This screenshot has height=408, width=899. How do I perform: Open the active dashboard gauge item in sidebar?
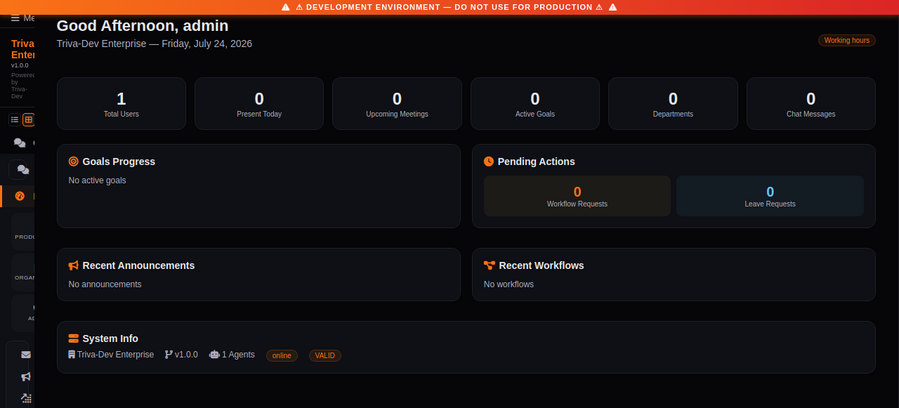click(x=19, y=196)
